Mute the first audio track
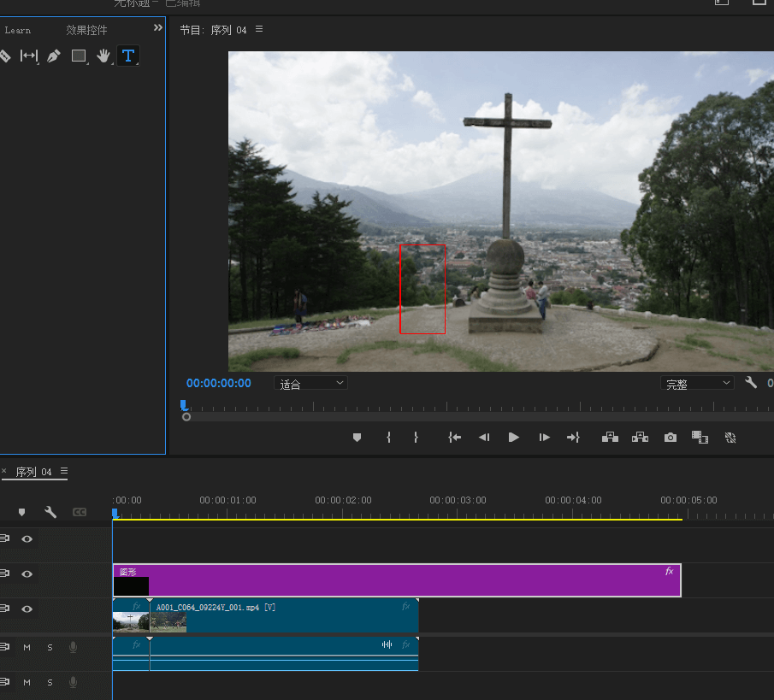The width and height of the screenshot is (774, 700). tap(27, 648)
